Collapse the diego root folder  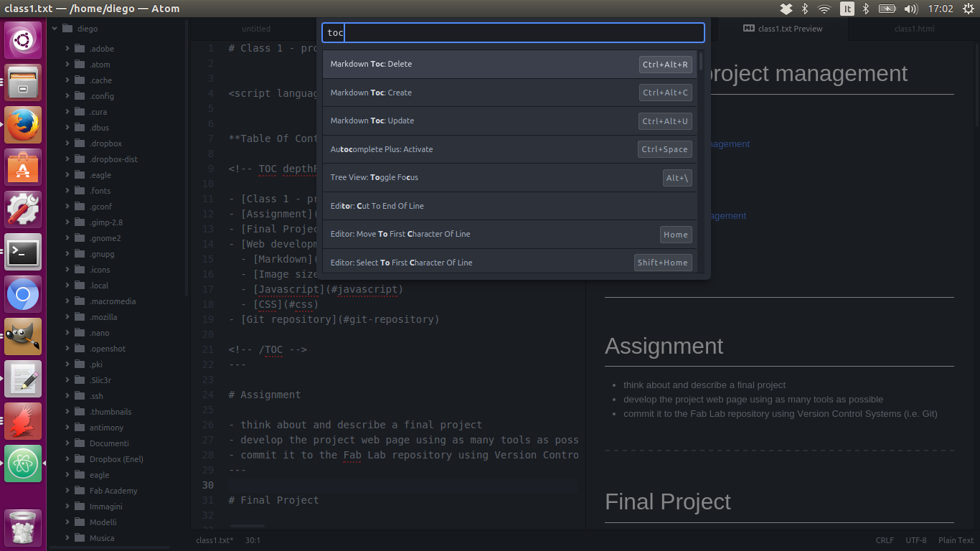(x=55, y=29)
